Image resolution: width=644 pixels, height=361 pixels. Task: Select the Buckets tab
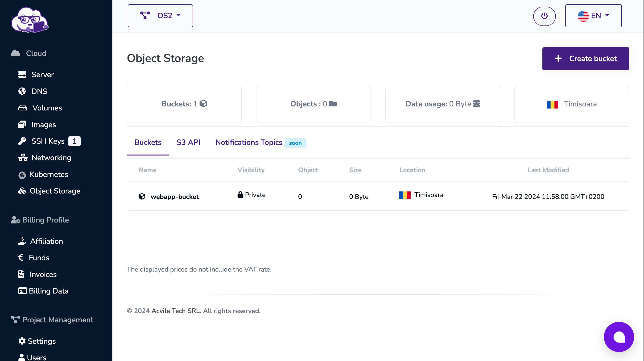point(148,142)
